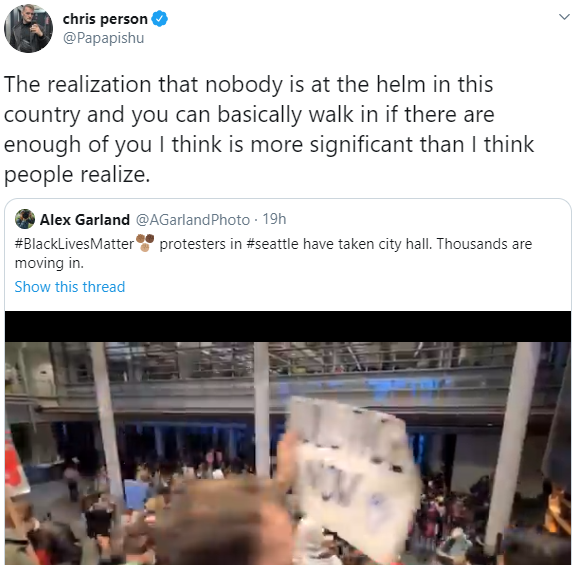Viewport: 576px width, 565px height.
Task: Play the embedded protest video
Action: point(288,438)
